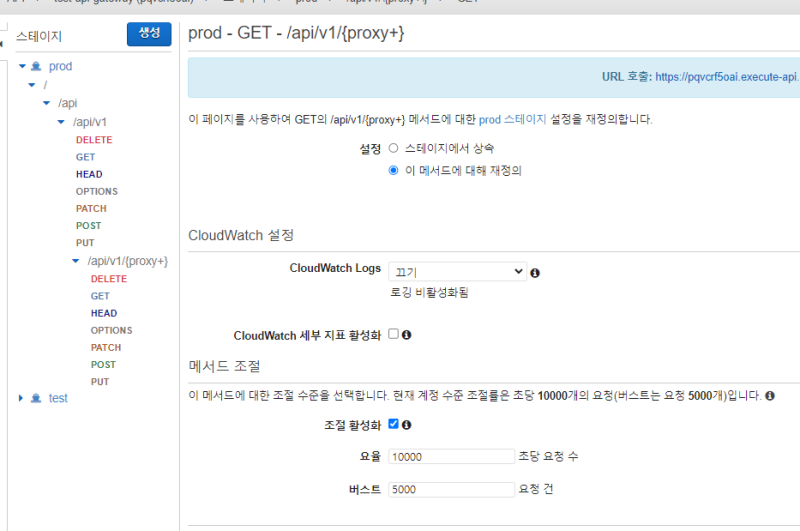Click the prod stage icon
Screen dimensions: 800x531
pos(36,66)
